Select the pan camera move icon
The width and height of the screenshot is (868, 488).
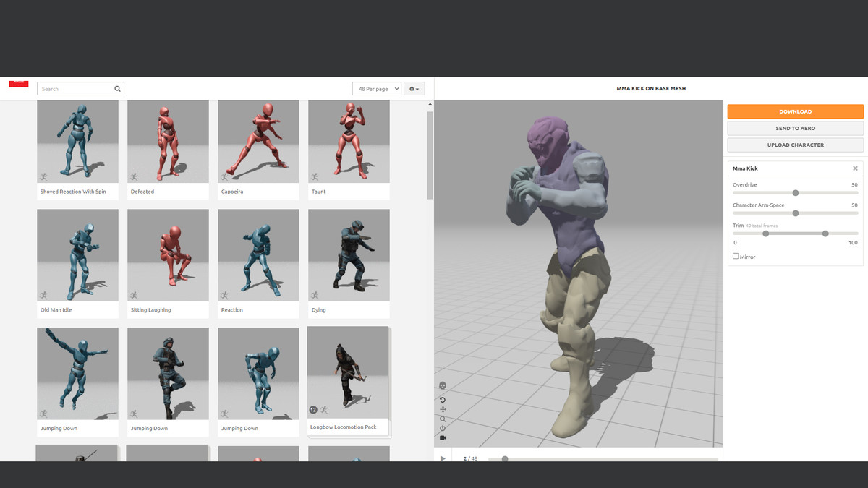pos(443,410)
